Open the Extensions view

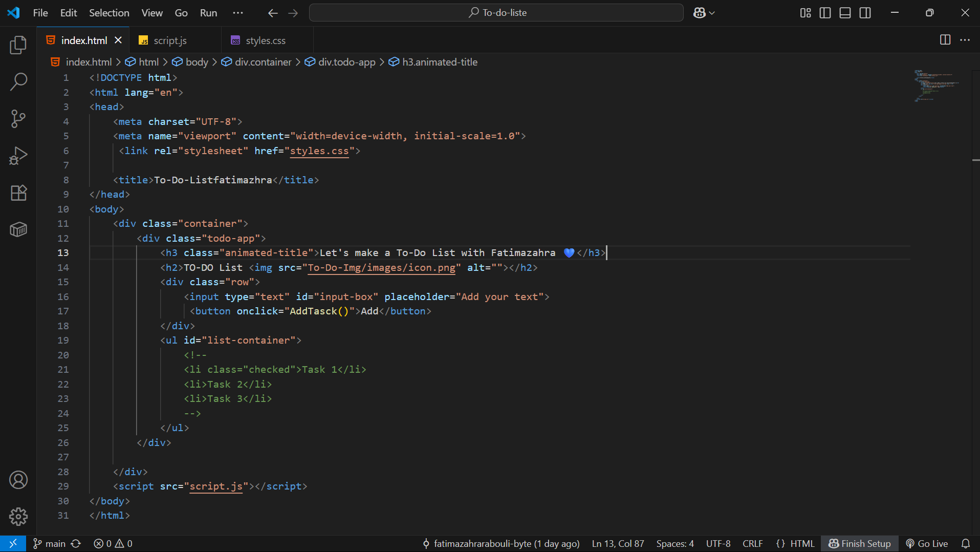pyautogui.click(x=18, y=193)
